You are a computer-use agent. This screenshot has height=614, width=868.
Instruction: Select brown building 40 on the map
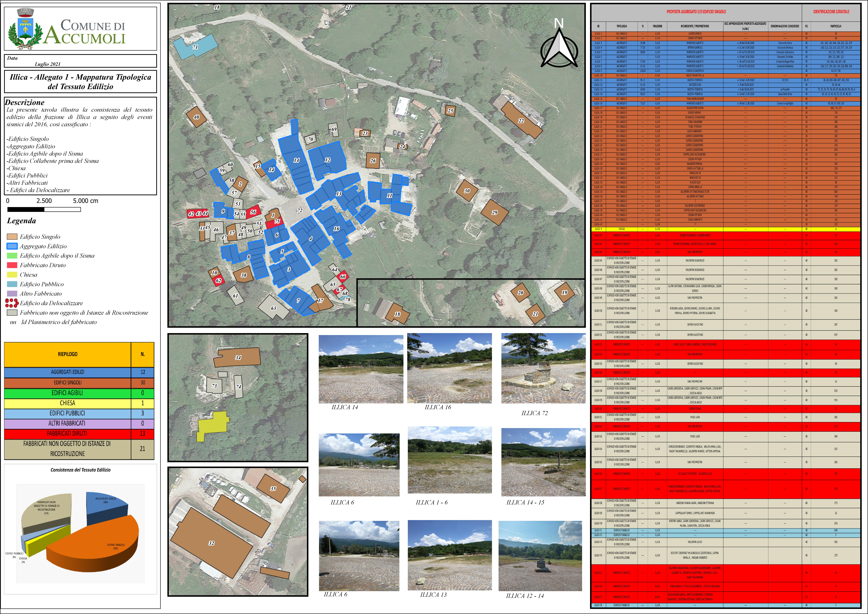pos(196,117)
